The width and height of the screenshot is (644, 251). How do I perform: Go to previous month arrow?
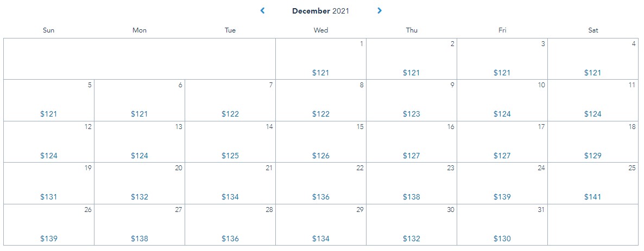coord(263,10)
